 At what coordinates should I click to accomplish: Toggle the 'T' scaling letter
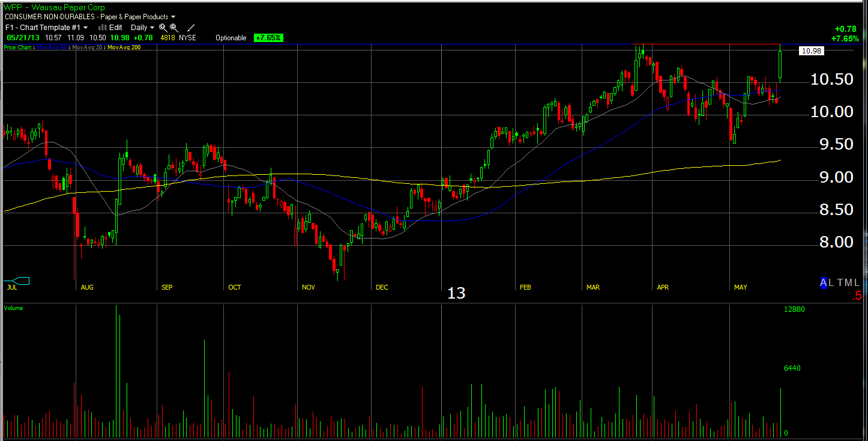coord(840,282)
